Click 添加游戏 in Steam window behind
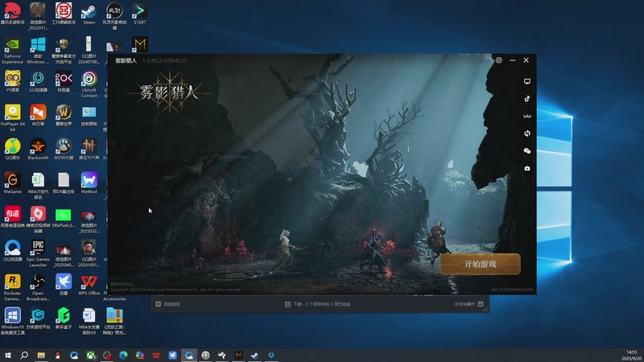Viewport: 644px width, 362px height. pyautogui.click(x=167, y=304)
